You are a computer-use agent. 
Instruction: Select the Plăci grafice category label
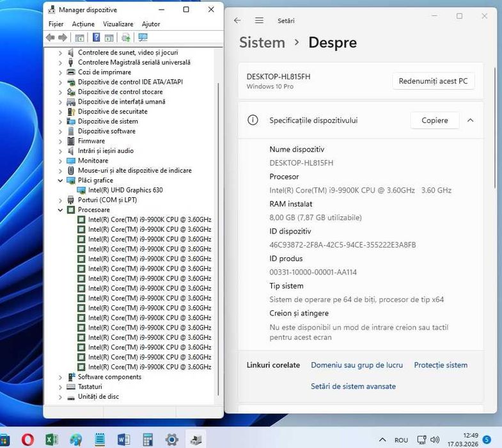click(x=95, y=180)
